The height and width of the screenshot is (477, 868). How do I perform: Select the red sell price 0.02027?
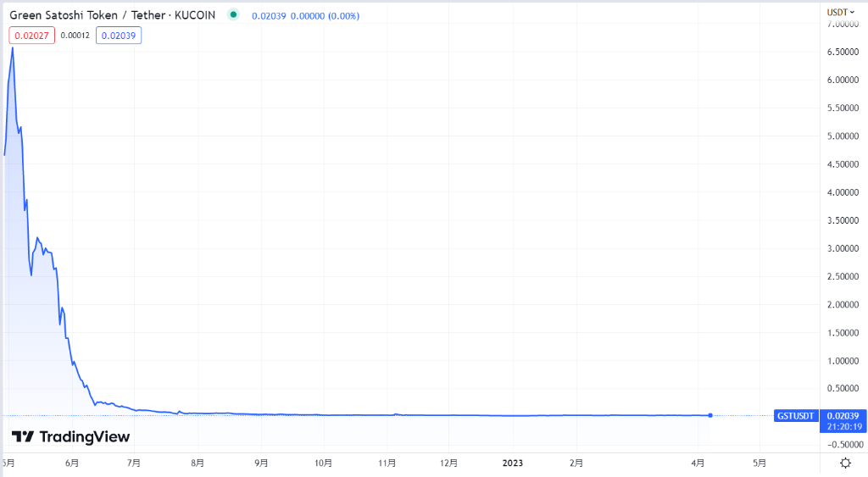coord(31,36)
